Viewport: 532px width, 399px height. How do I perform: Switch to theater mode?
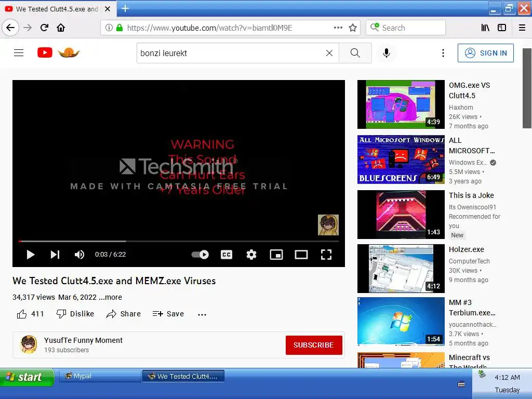tap(301, 255)
